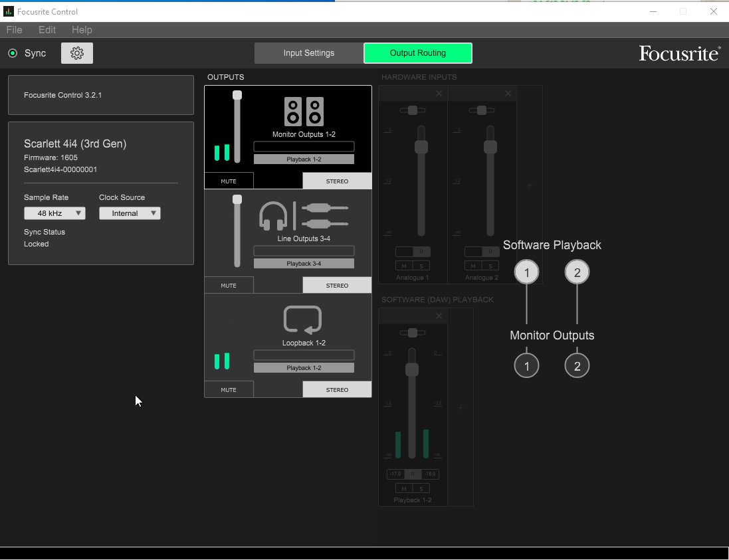Screen dimensions: 729x560
Task: Open Playback 1-2 source selector for Monitor Outputs
Action: point(304,159)
